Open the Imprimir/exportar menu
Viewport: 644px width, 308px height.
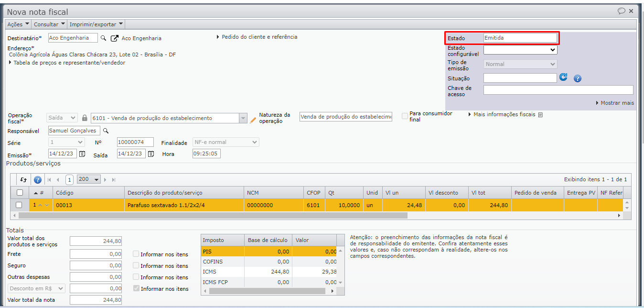[x=96, y=24]
